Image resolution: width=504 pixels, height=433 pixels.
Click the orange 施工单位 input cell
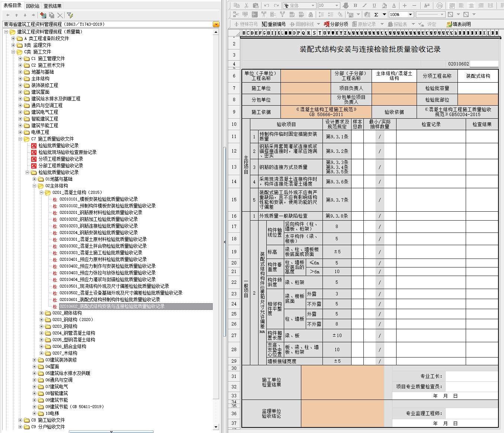[306, 88]
